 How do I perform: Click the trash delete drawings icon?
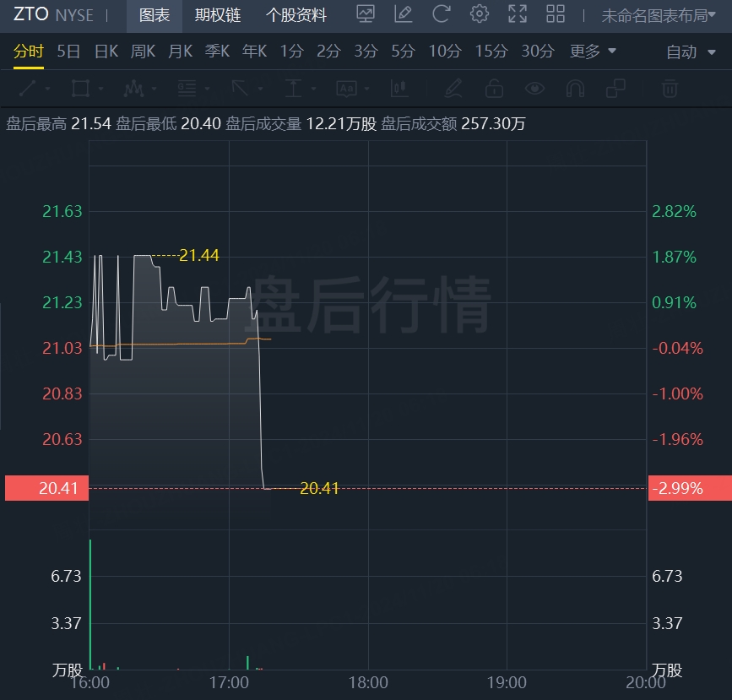[x=670, y=88]
